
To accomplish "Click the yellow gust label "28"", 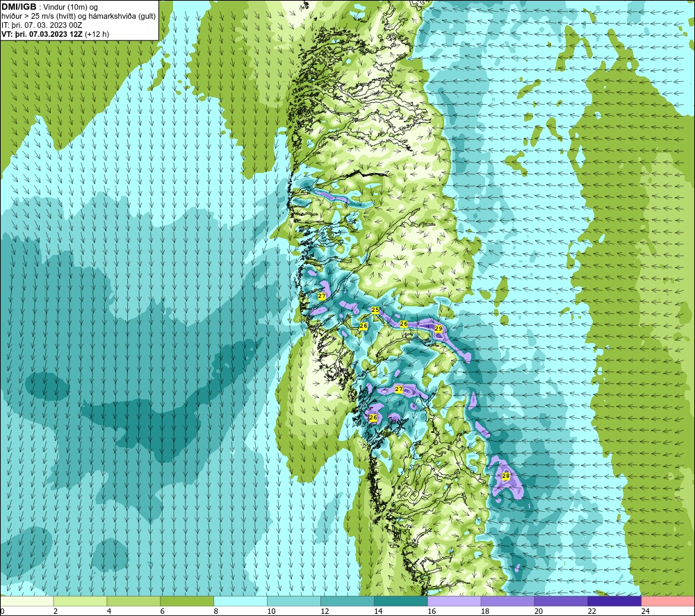I will coord(506,476).
